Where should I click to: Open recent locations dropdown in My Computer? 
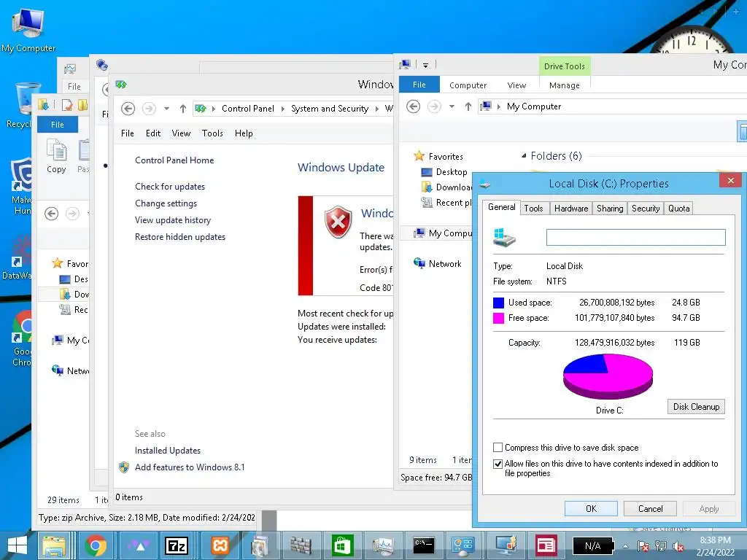[x=452, y=106]
